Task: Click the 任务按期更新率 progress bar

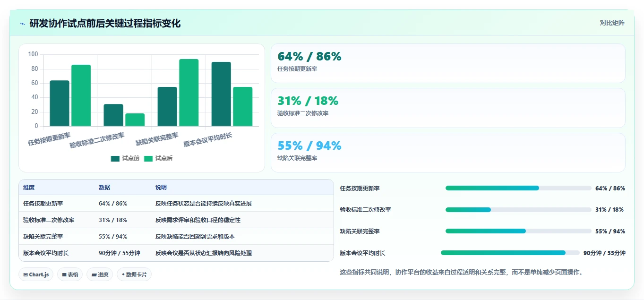Action: pyautogui.click(x=518, y=188)
